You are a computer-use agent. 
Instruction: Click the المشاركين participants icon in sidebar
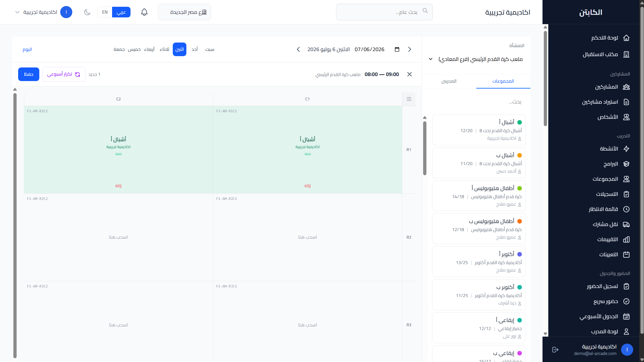[x=626, y=87]
